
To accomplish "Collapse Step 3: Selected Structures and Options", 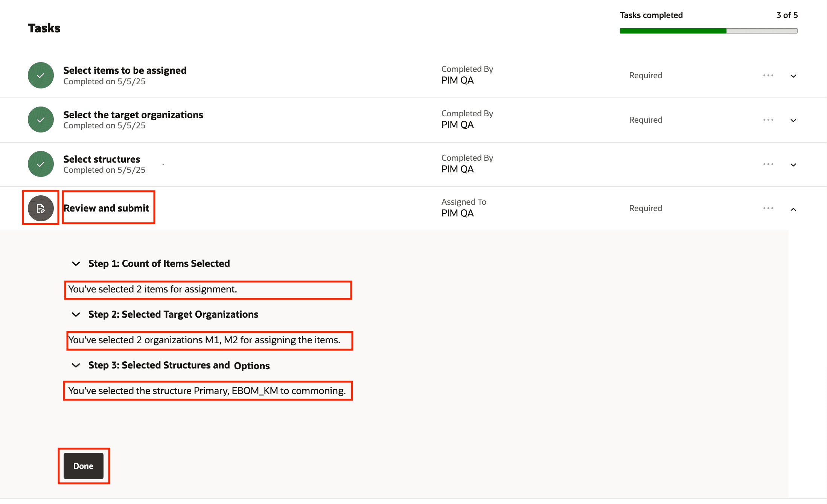I will [76, 365].
